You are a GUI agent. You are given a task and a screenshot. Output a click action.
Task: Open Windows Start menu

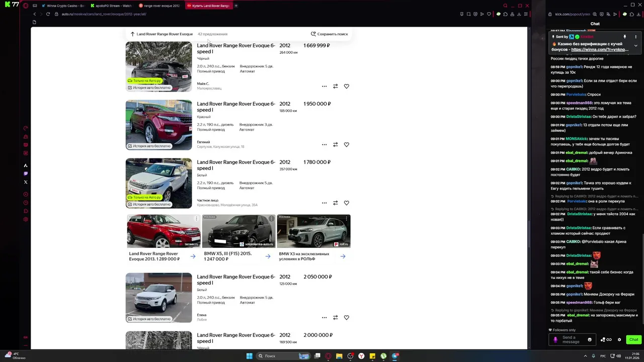pyautogui.click(x=249, y=356)
